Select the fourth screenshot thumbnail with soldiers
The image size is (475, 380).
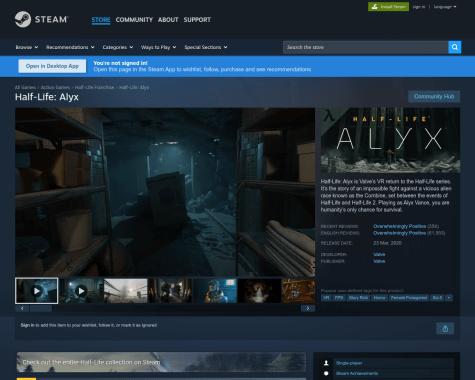170,291
